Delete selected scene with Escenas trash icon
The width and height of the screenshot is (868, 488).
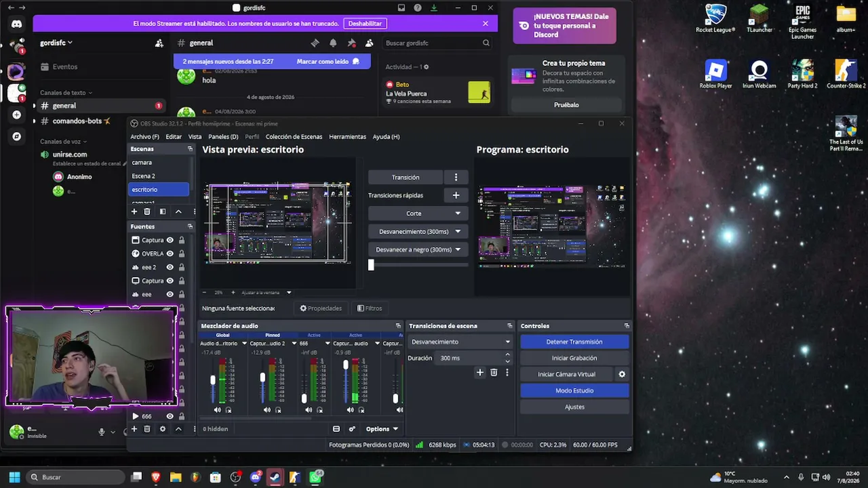(147, 211)
